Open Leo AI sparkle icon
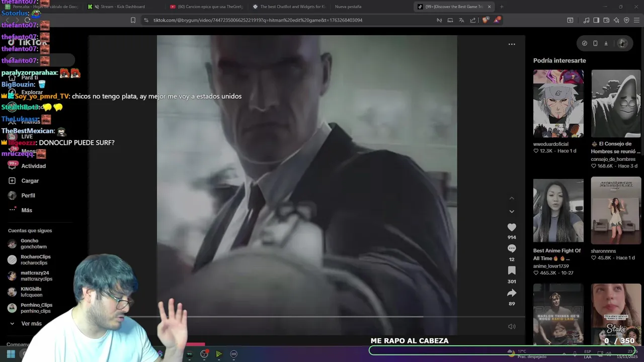 point(616,20)
